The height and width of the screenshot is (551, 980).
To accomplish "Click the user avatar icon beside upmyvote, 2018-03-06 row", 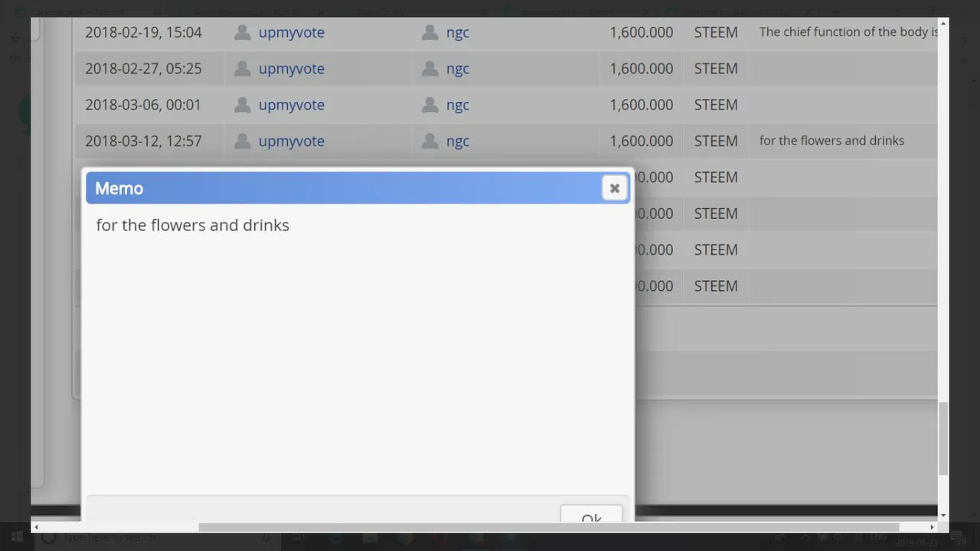I will tap(242, 105).
